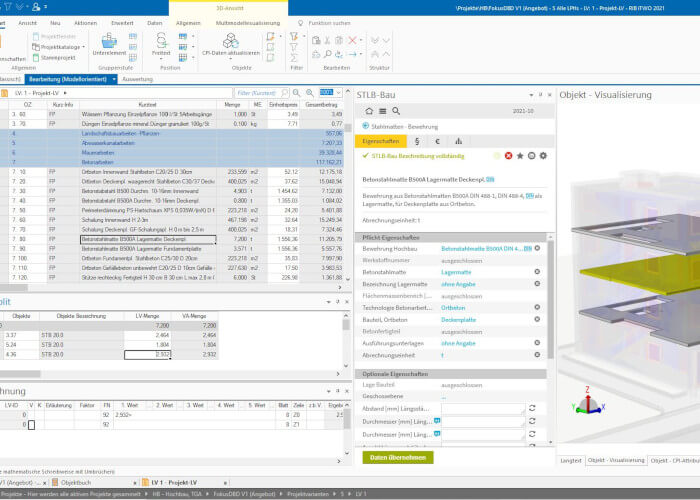The height and width of the screenshot is (500, 700).
Task: Switch to the Auswertung tab
Action: click(x=137, y=79)
